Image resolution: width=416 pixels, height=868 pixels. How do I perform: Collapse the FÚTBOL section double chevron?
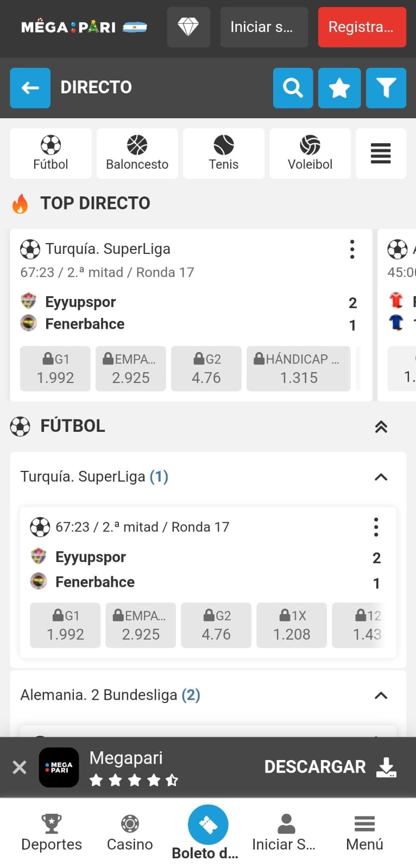tap(381, 427)
